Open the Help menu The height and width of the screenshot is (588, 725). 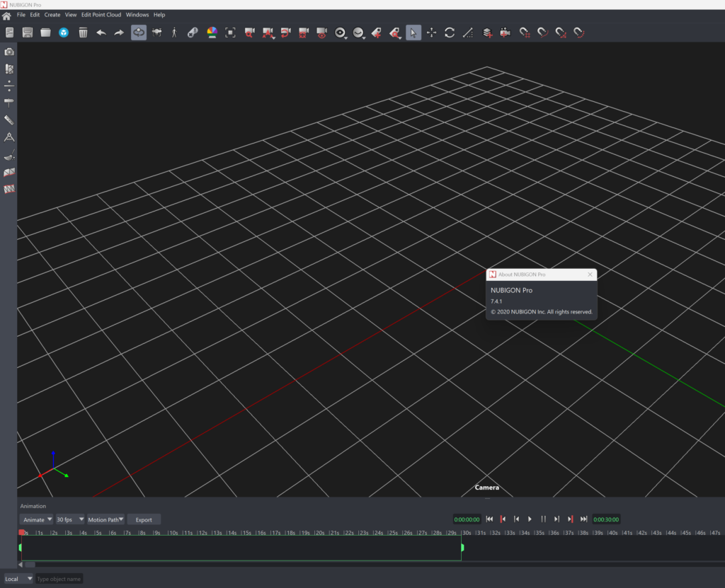pos(159,15)
